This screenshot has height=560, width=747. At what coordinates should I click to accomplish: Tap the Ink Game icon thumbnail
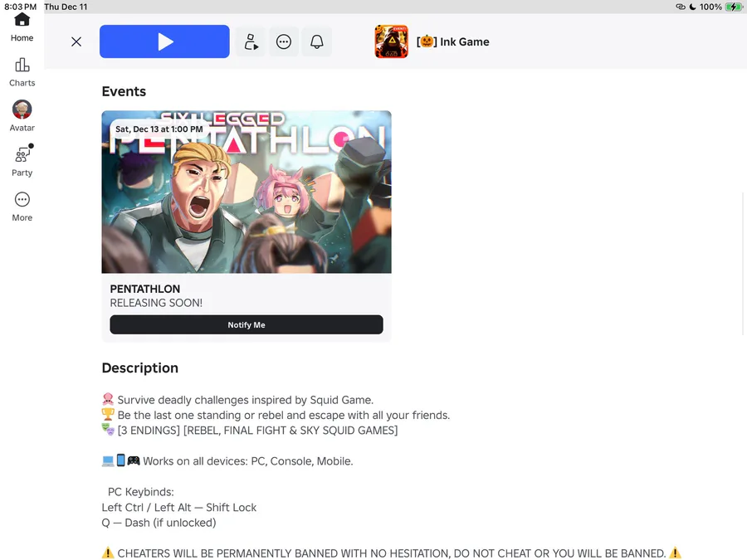click(x=391, y=41)
